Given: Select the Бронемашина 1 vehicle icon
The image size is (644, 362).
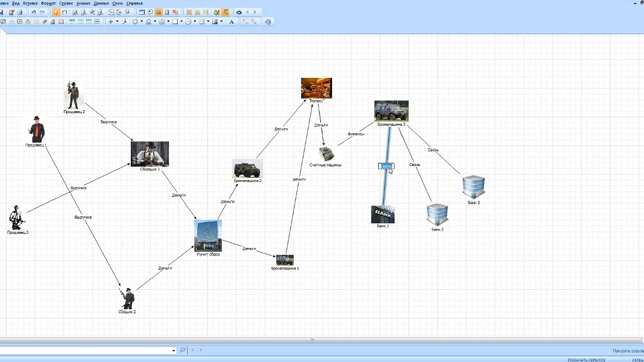Looking at the screenshot, I should point(285,260).
